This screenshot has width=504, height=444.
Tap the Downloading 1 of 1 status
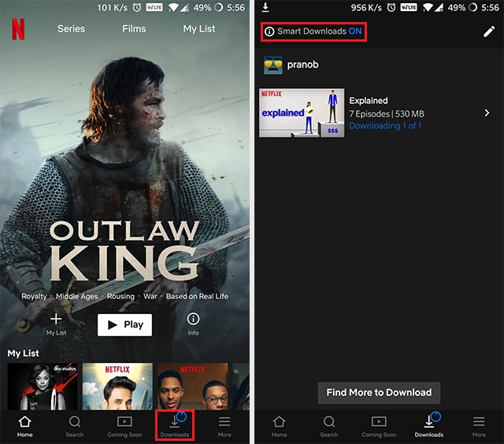tap(385, 126)
